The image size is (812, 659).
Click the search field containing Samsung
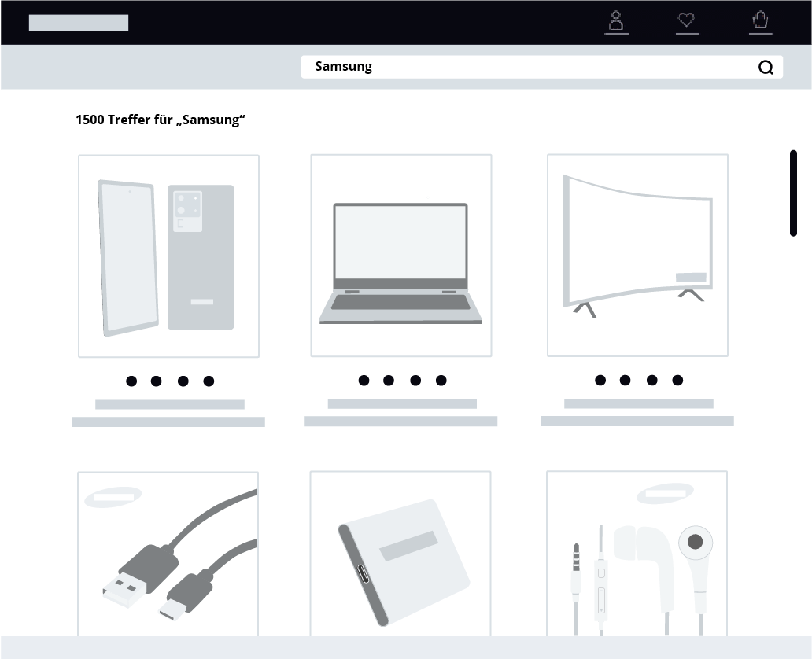(541, 67)
